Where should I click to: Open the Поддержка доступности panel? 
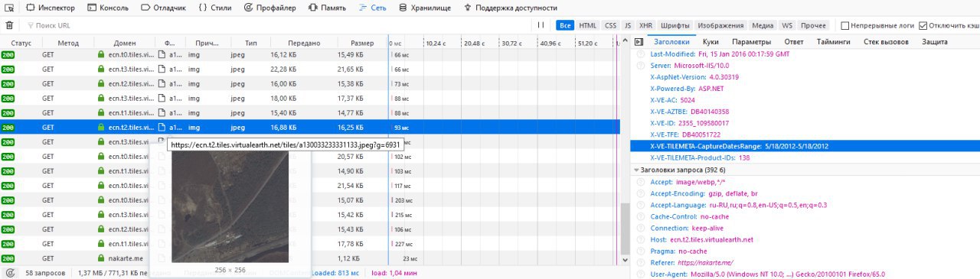tap(511, 8)
